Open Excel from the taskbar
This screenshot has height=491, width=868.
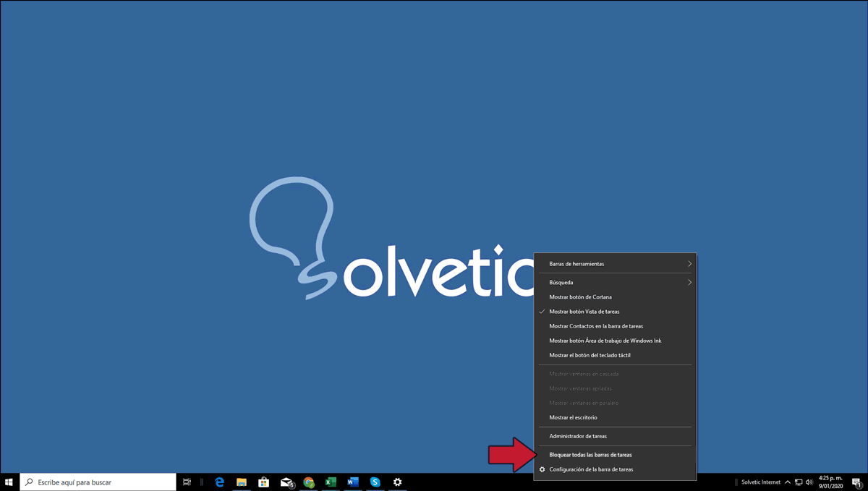331,482
